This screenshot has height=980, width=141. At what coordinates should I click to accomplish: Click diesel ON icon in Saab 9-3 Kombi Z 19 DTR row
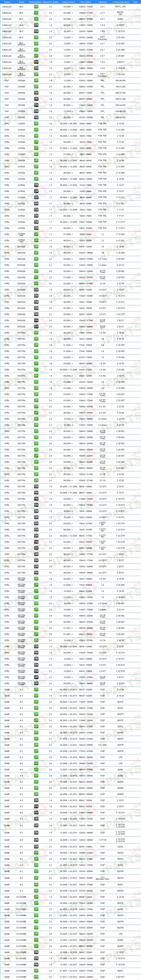(36, 964)
